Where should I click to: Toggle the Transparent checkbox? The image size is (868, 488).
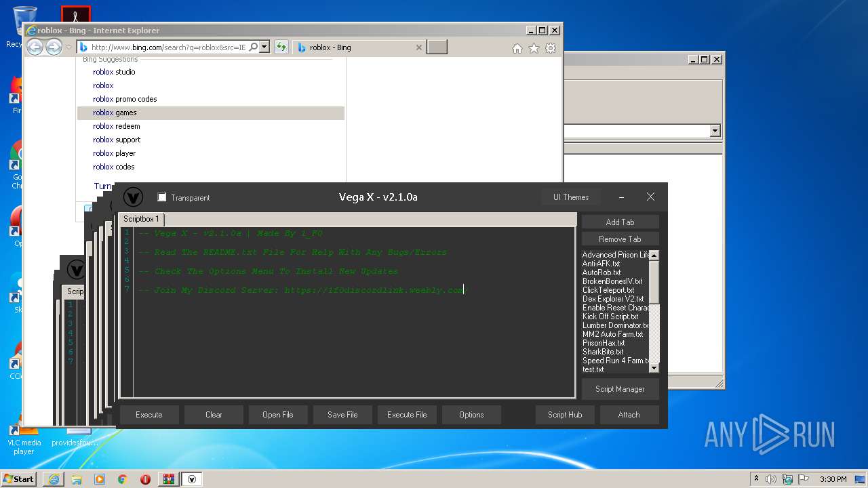tap(161, 197)
